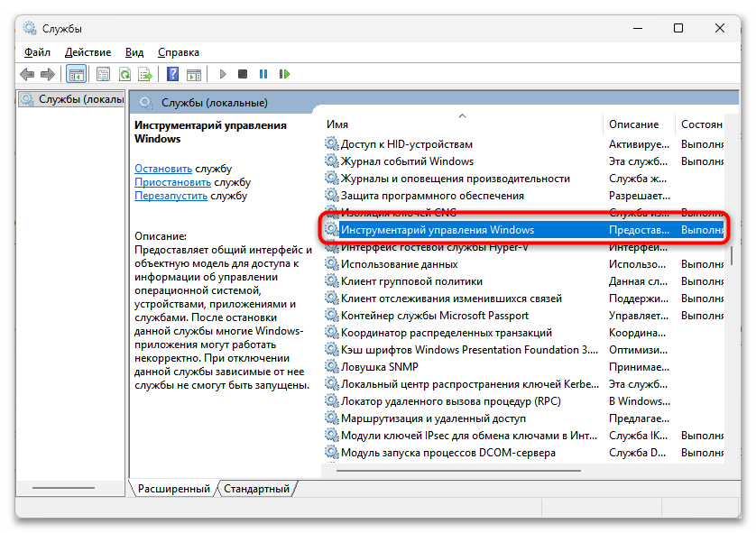Click the gear icon beside Использование данных
756x533 pixels.
[x=332, y=263]
